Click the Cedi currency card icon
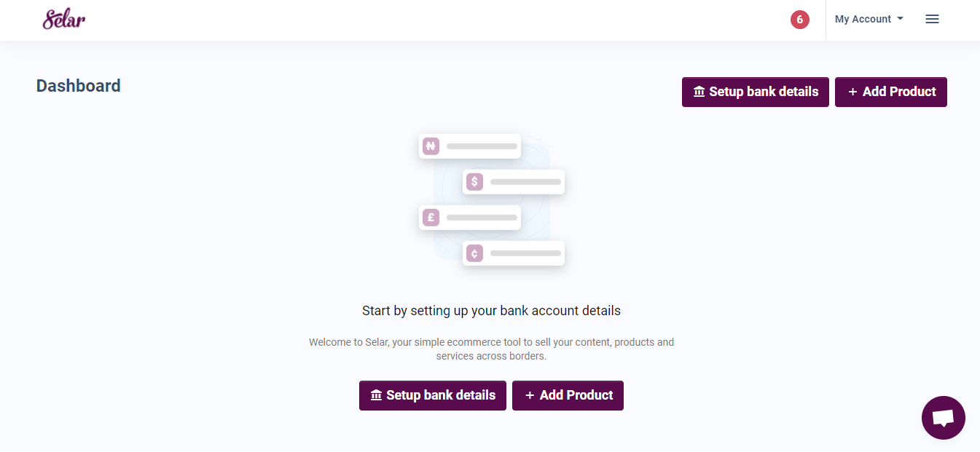This screenshot has width=980, height=452. pyautogui.click(x=474, y=253)
